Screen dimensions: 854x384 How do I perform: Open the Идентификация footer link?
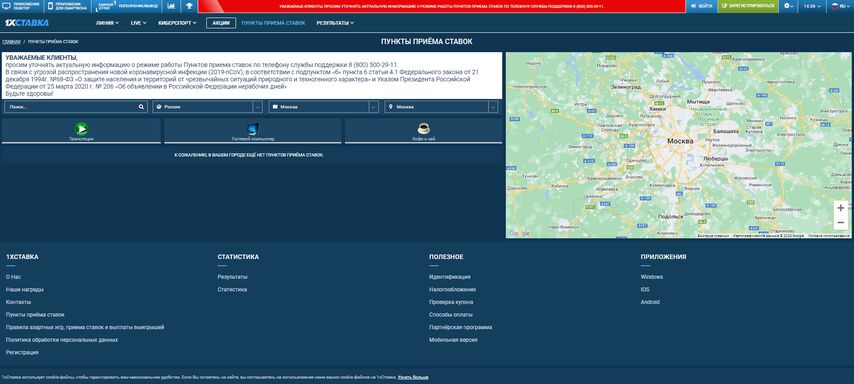(449, 277)
